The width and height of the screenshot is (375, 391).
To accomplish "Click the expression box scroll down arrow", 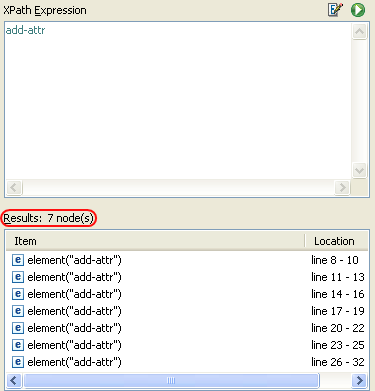I will tap(359, 171).
